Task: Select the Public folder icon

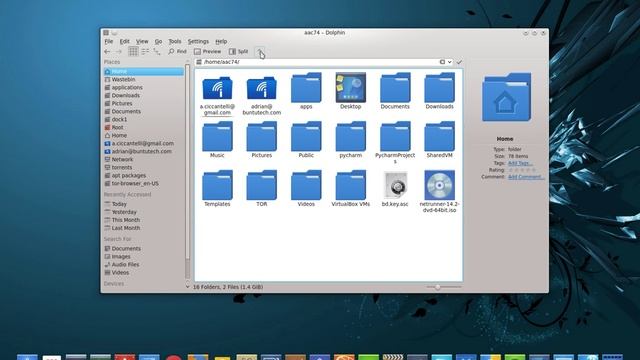Action: pos(306,136)
